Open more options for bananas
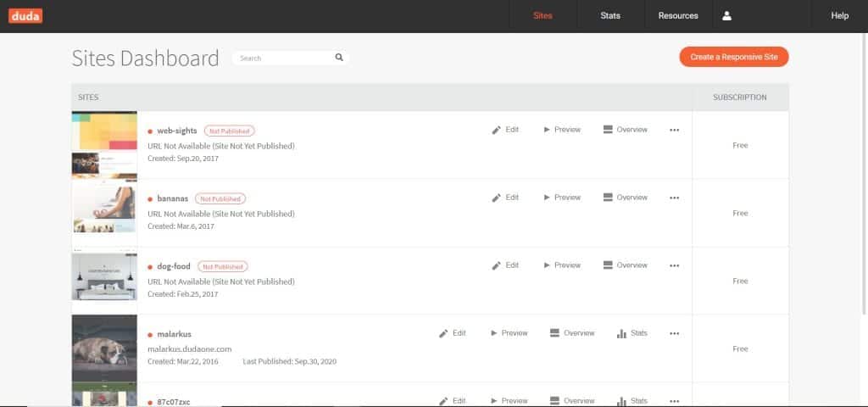 click(674, 198)
